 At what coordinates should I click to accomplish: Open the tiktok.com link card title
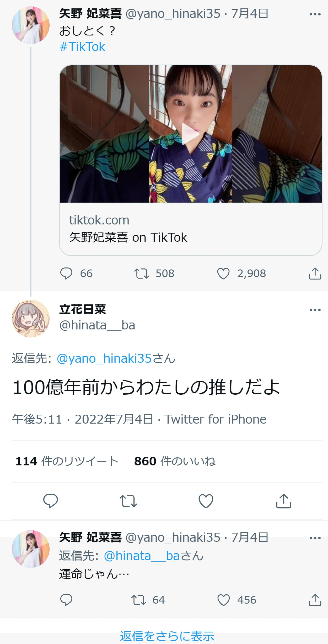tap(128, 237)
